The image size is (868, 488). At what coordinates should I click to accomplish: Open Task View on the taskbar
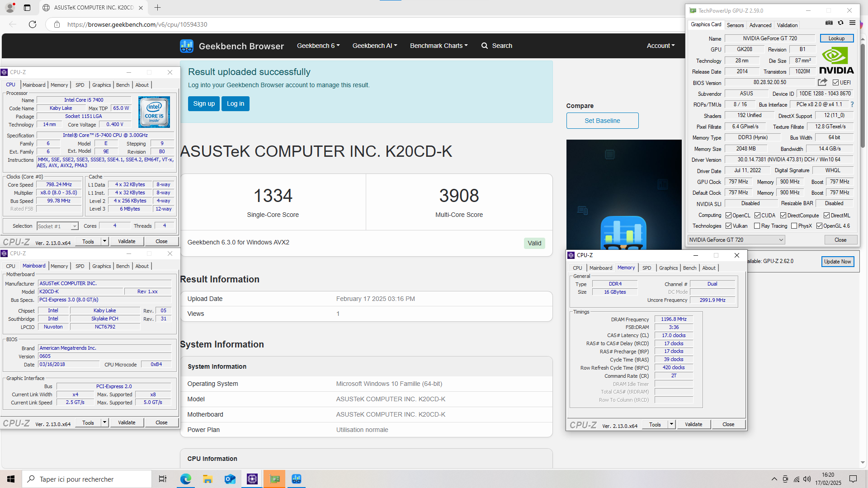pos(163,479)
